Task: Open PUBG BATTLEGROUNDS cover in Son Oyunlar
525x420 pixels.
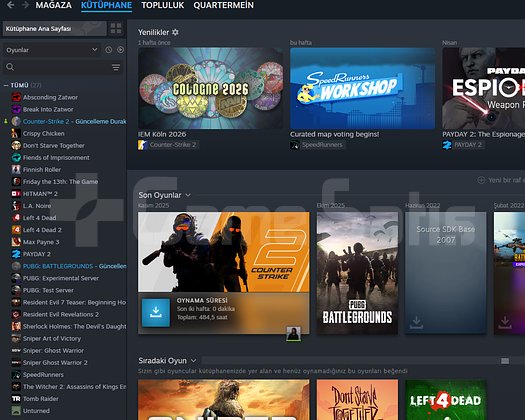Action: [x=357, y=273]
